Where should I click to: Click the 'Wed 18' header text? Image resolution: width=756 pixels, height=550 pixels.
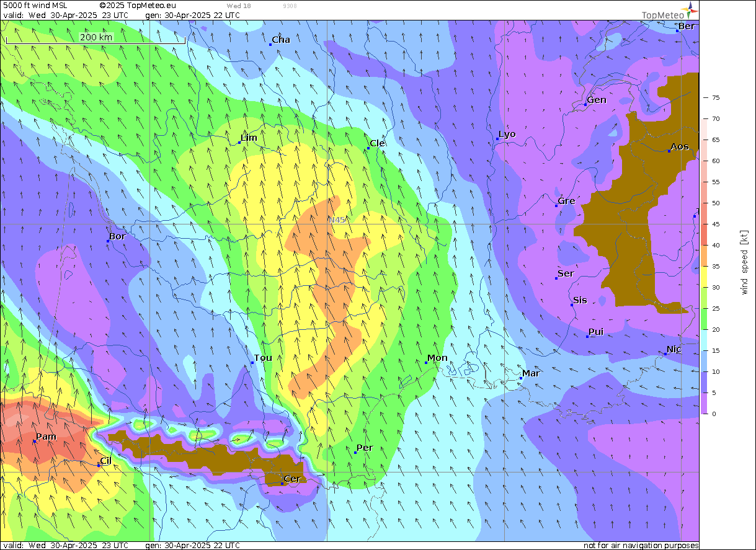pyautogui.click(x=239, y=6)
